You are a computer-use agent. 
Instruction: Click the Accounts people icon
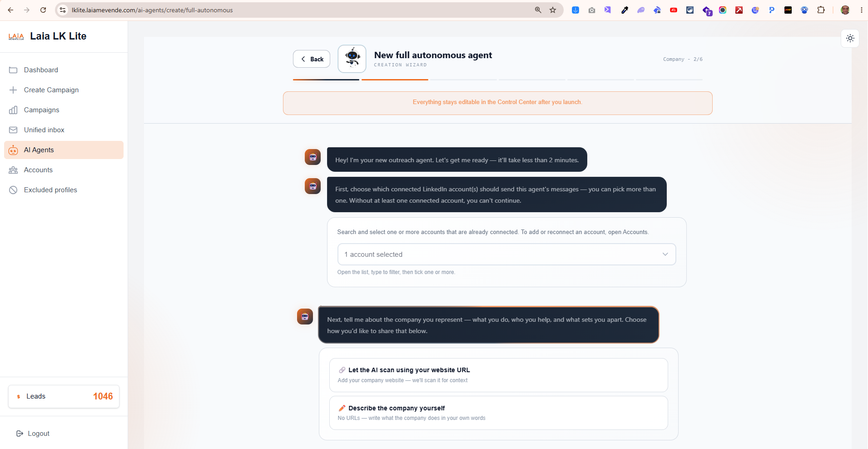pyautogui.click(x=13, y=170)
